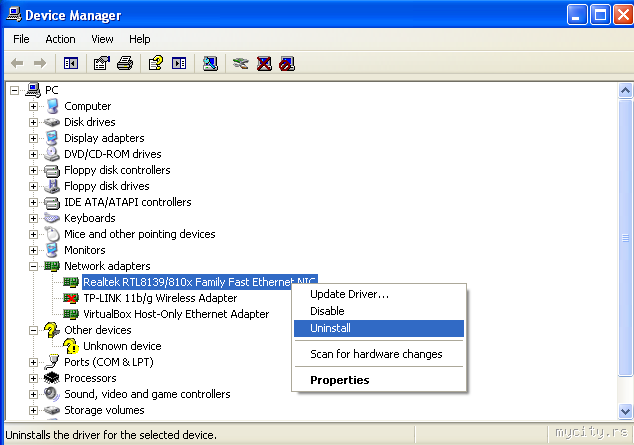Select the Unknown device entry
Image resolution: width=634 pixels, height=445 pixels.
(122, 346)
